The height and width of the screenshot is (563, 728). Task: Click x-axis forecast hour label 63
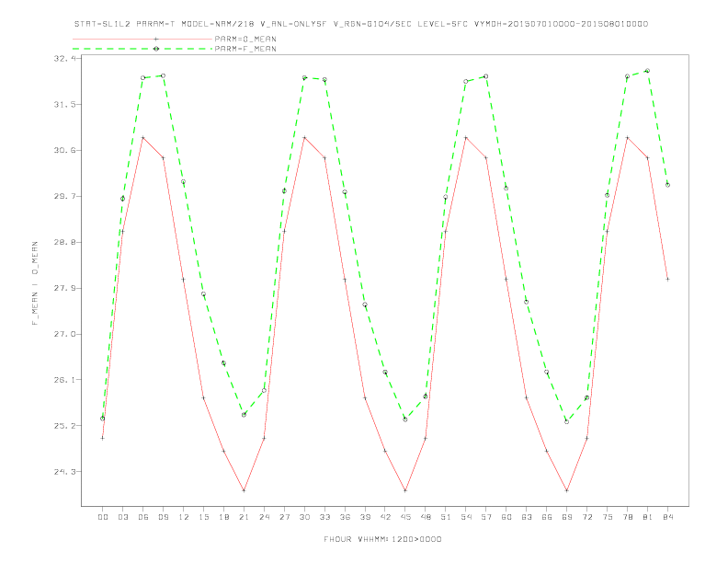(527, 517)
